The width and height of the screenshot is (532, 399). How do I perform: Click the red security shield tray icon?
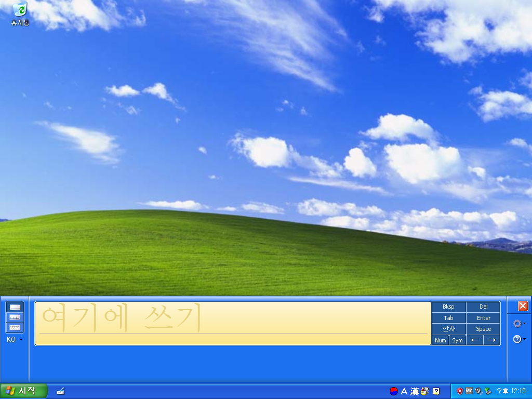pos(460,391)
